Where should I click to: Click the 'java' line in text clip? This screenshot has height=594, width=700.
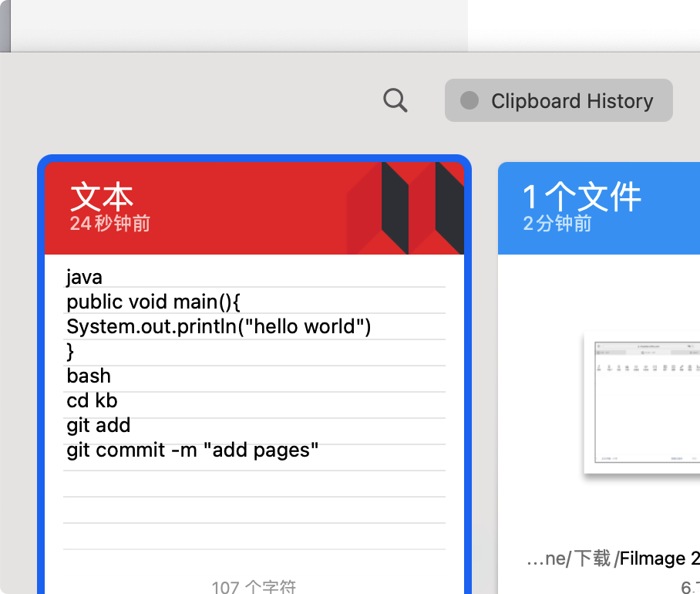point(84,278)
